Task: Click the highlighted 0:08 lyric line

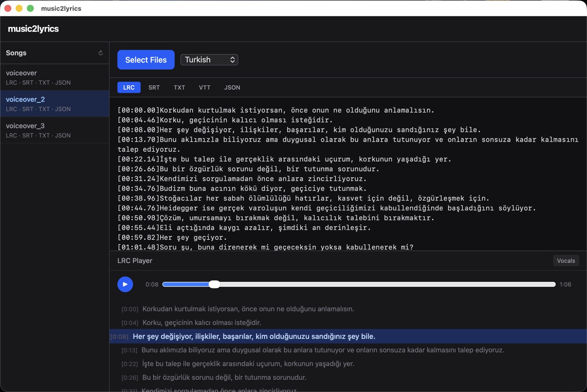Action: [x=348, y=336]
